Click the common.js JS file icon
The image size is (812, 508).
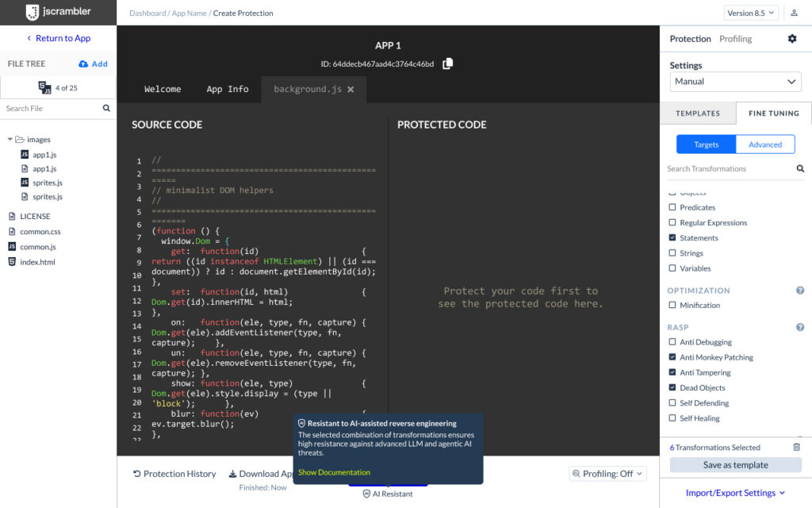(x=12, y=247)
